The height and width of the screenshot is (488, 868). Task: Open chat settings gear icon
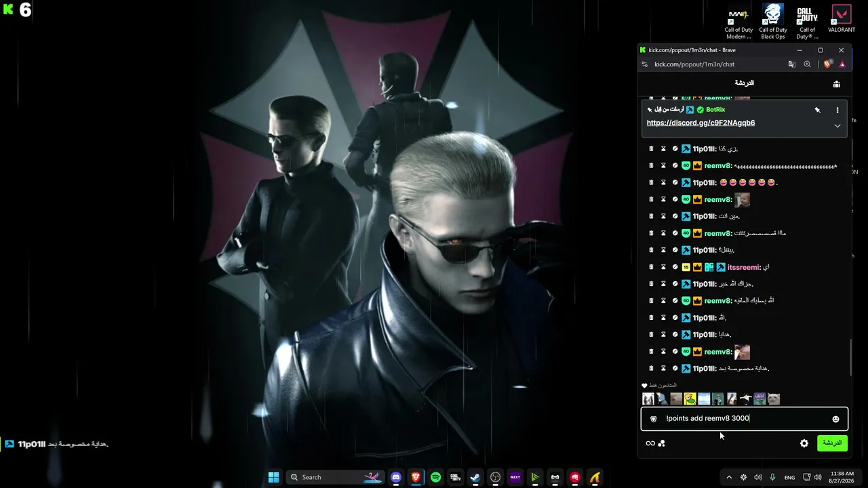coord(804,443)
